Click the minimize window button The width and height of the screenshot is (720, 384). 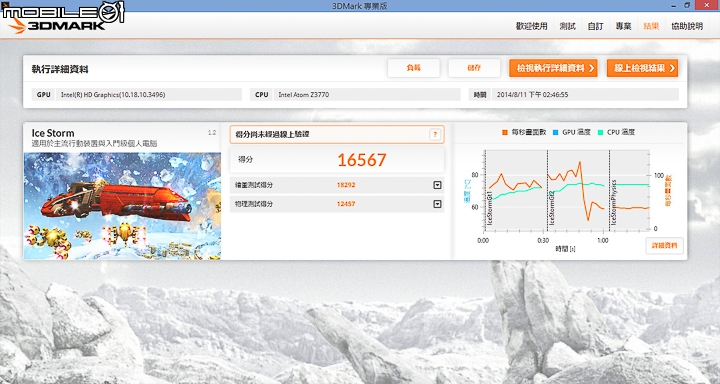pyautogui.click(x=674, y=5)
